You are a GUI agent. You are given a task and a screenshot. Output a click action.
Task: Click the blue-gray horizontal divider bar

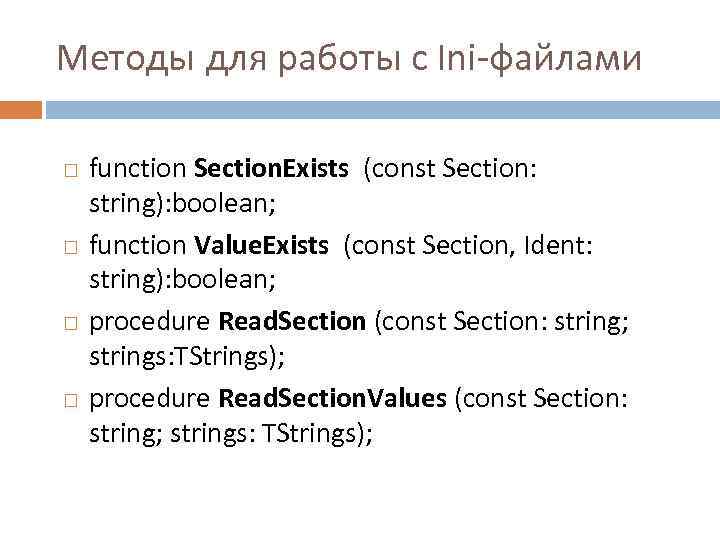coord(382,109)
